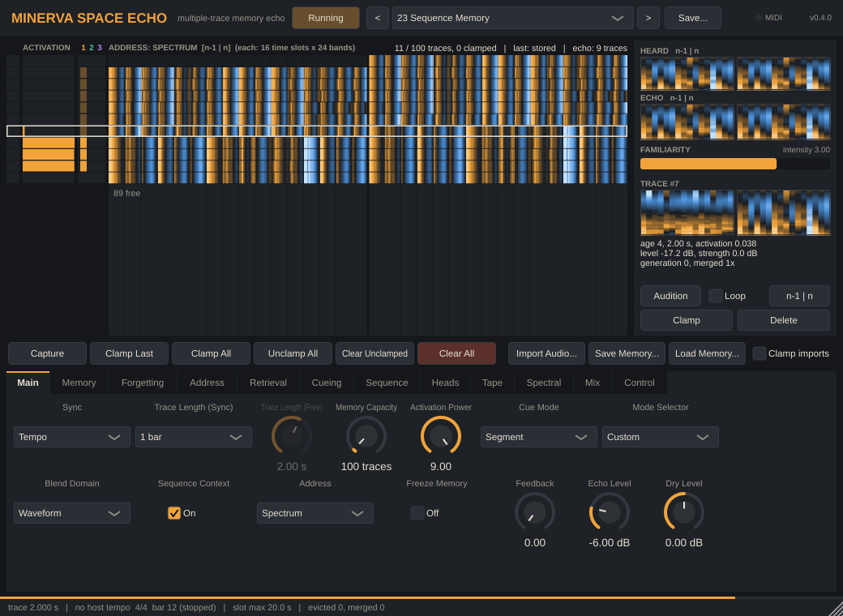
Task: Click the Activation Power knob
Action: point(441,436)
